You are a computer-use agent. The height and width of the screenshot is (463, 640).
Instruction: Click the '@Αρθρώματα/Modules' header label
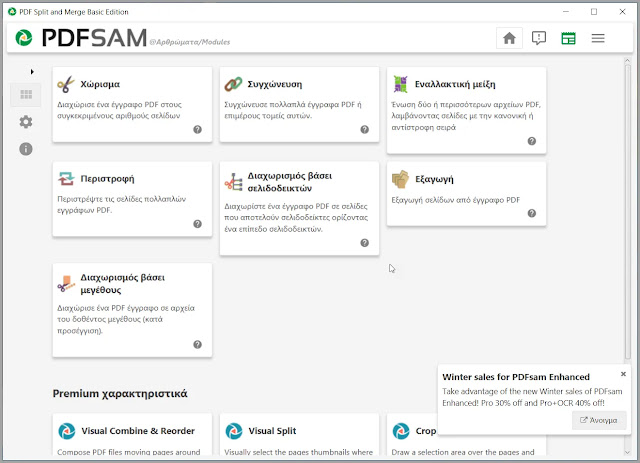point(189,42)
